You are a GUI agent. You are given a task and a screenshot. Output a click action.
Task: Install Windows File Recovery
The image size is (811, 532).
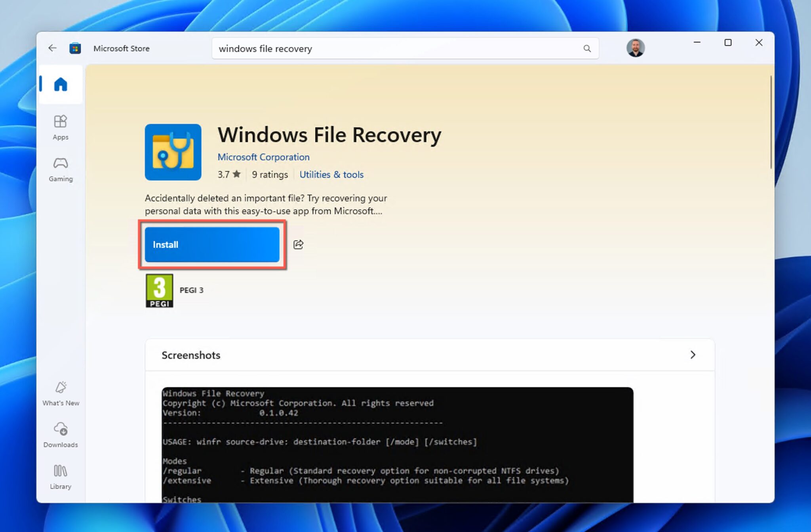tap(212, 245)
